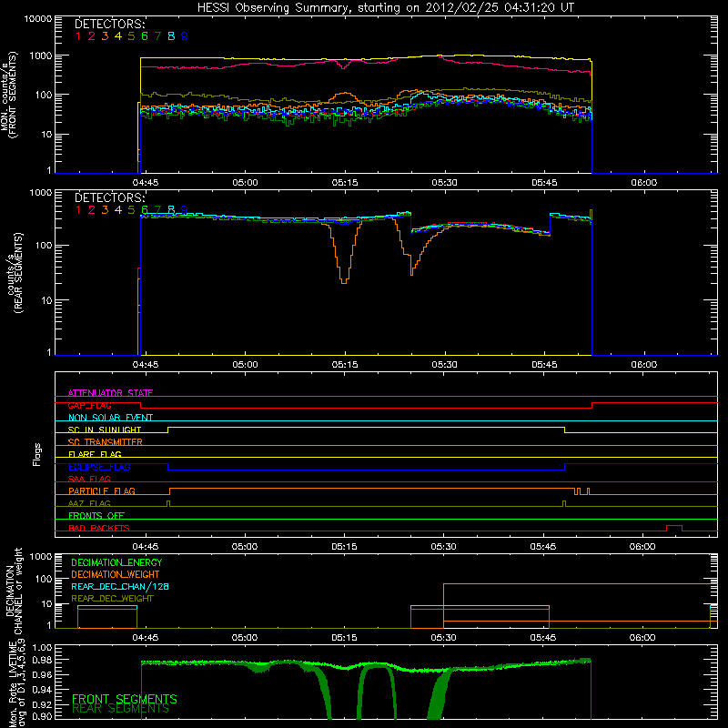
Task: Click the (REAR SEGMENTS) y-axis title
Action: point(18,273)
